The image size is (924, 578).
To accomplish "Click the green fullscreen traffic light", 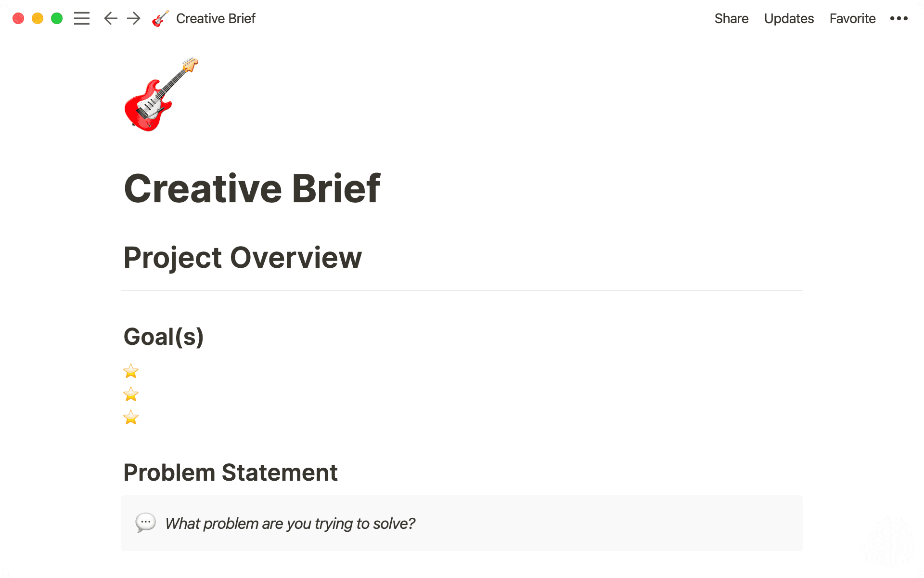I will click(56, 18).
